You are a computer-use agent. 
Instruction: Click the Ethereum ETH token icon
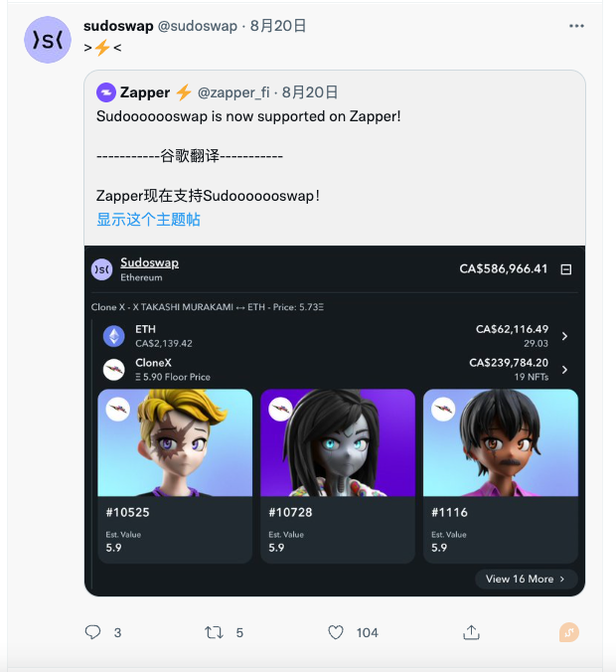(x=114, y=336)
